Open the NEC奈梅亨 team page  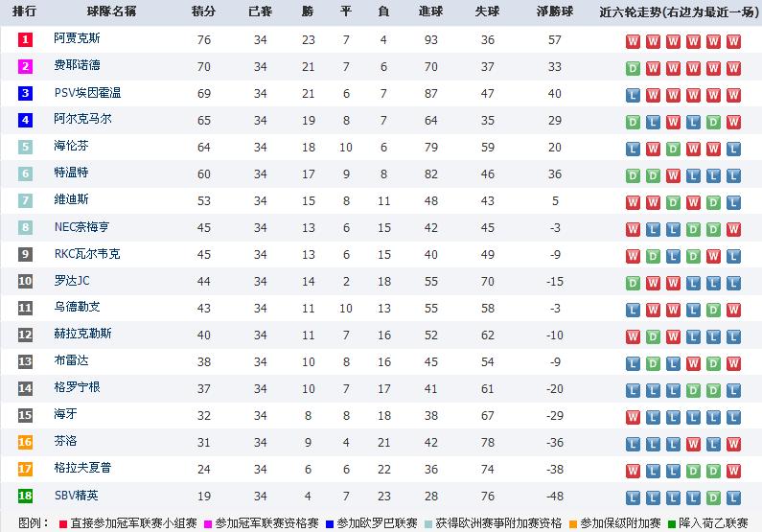click(x=81, y=227)
